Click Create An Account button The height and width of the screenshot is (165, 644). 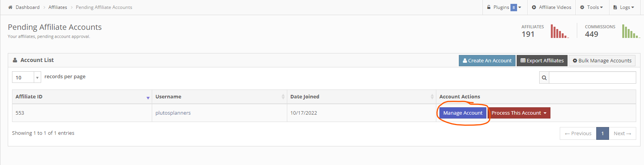(x=487, y=61)
